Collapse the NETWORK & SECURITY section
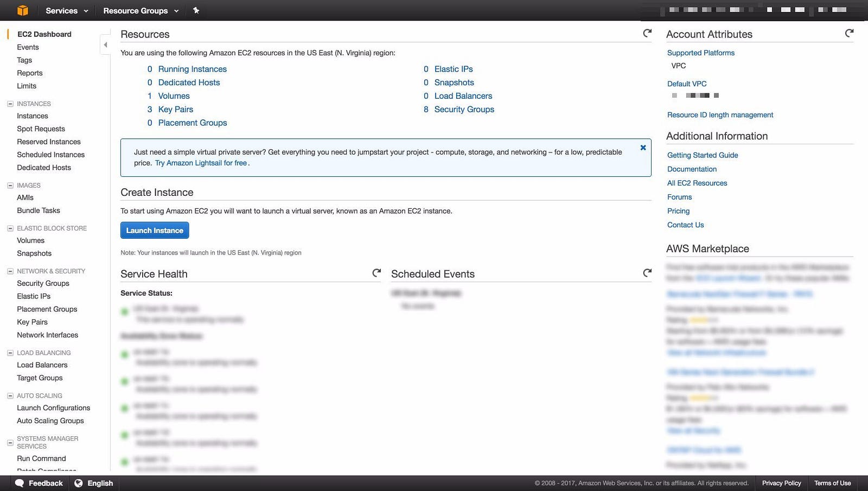The image size is (868, 491). coord(10,271)
